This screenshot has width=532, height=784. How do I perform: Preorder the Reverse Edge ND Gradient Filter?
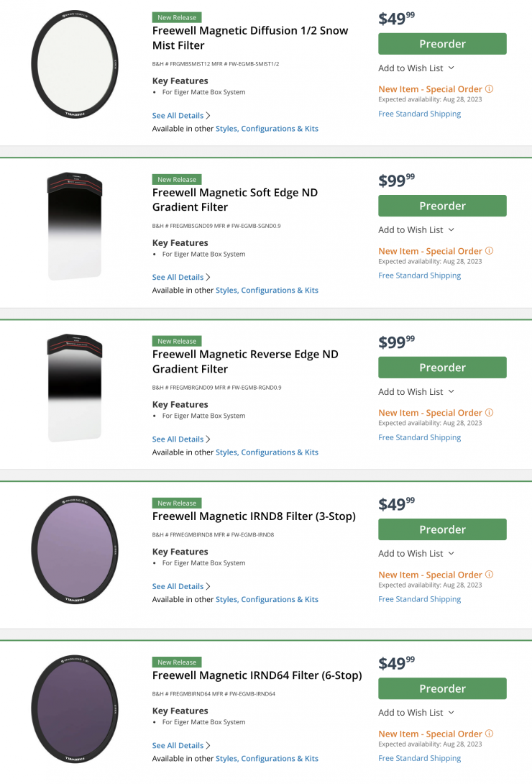click(442, 368)
